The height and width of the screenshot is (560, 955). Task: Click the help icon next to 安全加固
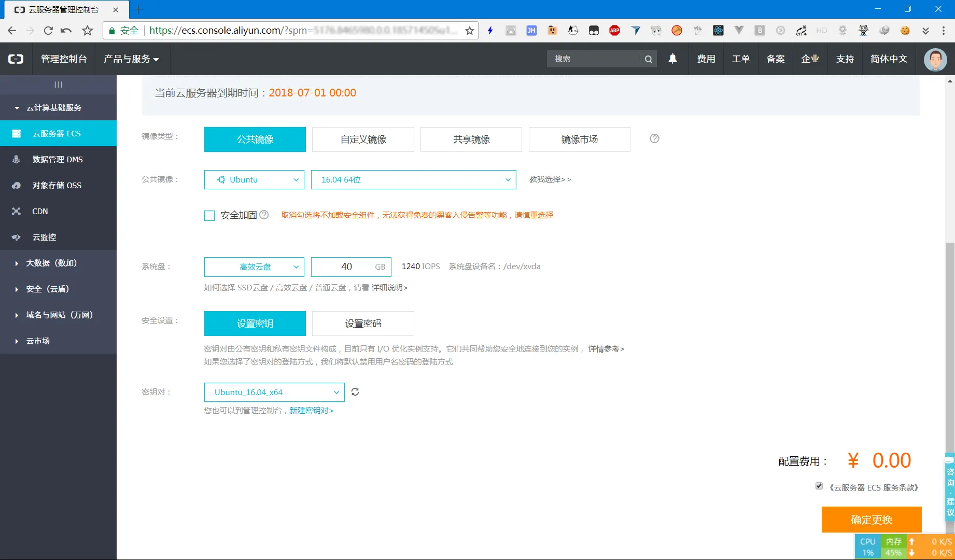(264, 215)
